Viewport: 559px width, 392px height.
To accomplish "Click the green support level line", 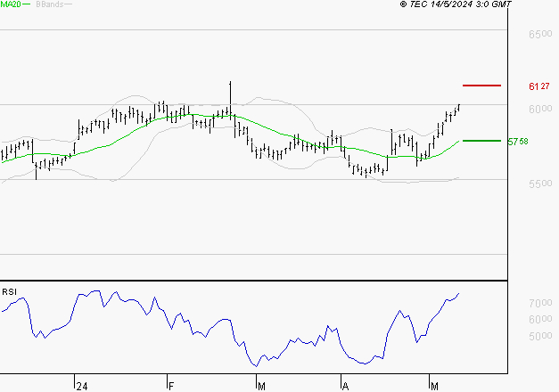I will click(x=481, y=141).
